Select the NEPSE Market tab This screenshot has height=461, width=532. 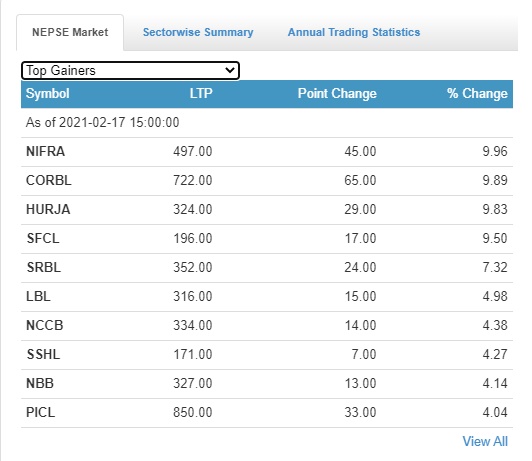coord(70,32)
